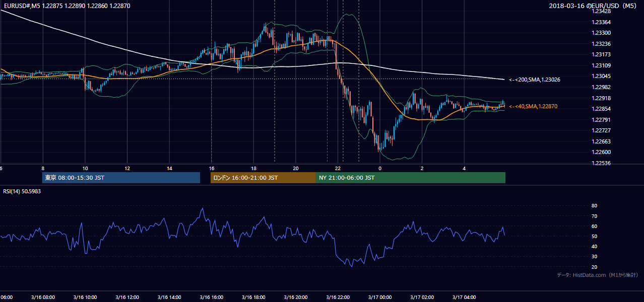The image size is (644, 302).
Task: Click the RSI scale level 30
Action: 594,257
